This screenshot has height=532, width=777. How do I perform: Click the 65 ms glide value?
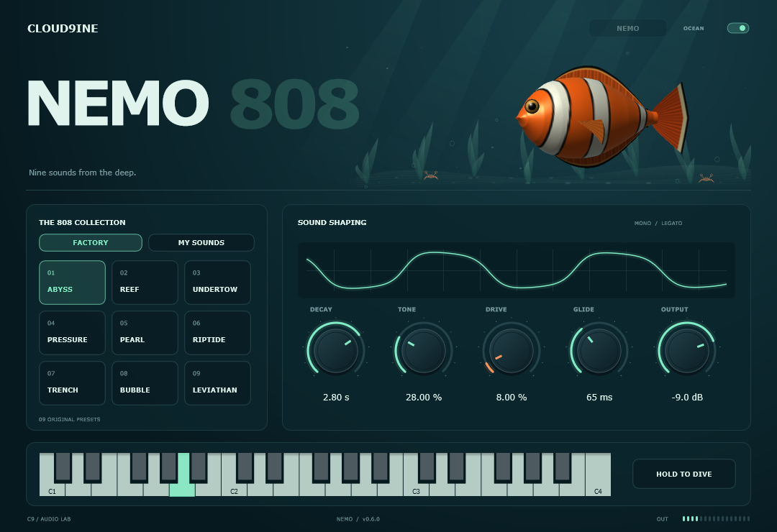pyautogui.click(x=599, y=398)
